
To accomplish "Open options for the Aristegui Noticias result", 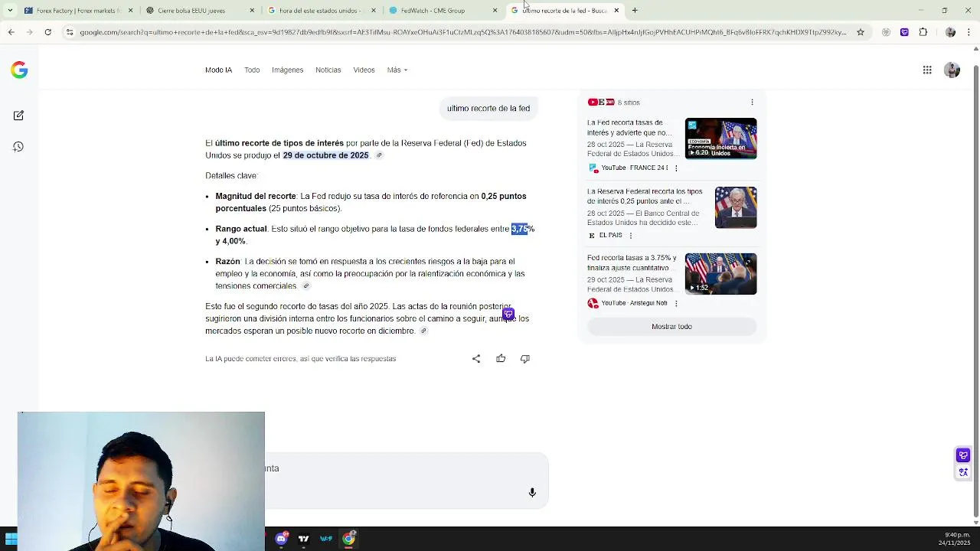I will (675, 304).
